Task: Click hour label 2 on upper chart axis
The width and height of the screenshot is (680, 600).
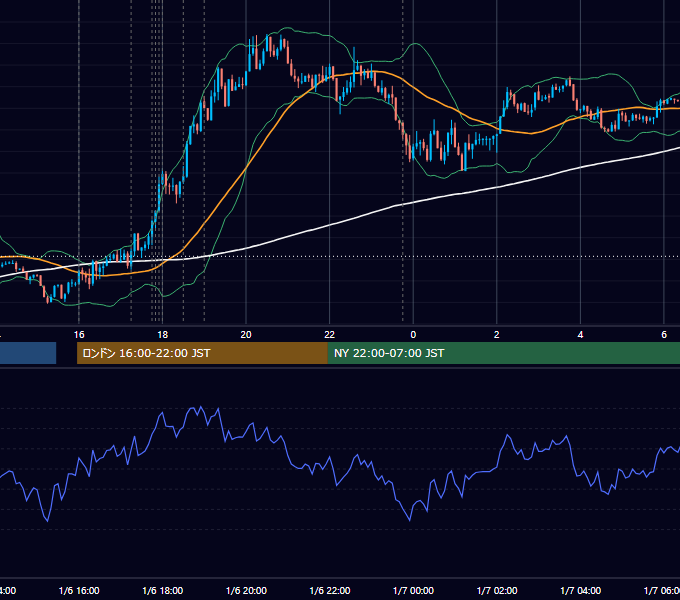Action: coord(497,335)
